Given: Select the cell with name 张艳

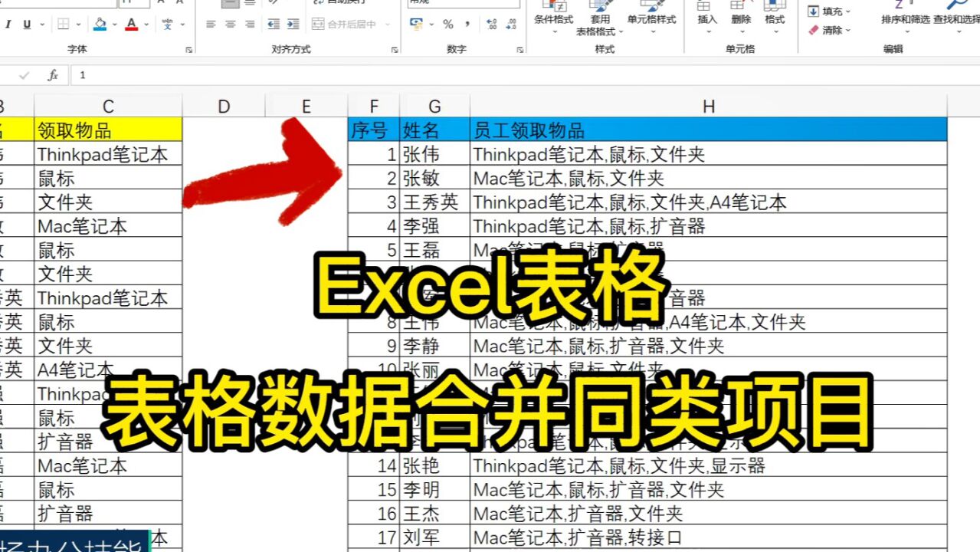Looking at the screenshot, I should (435, 465).
